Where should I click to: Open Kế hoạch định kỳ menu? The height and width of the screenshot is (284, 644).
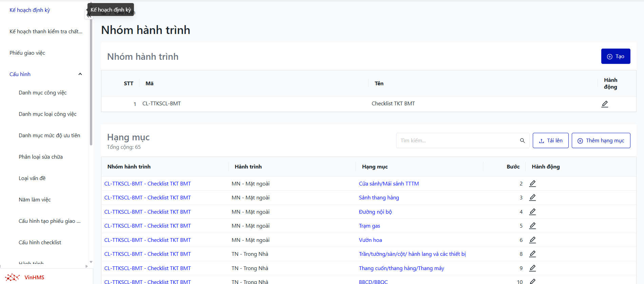30,10
